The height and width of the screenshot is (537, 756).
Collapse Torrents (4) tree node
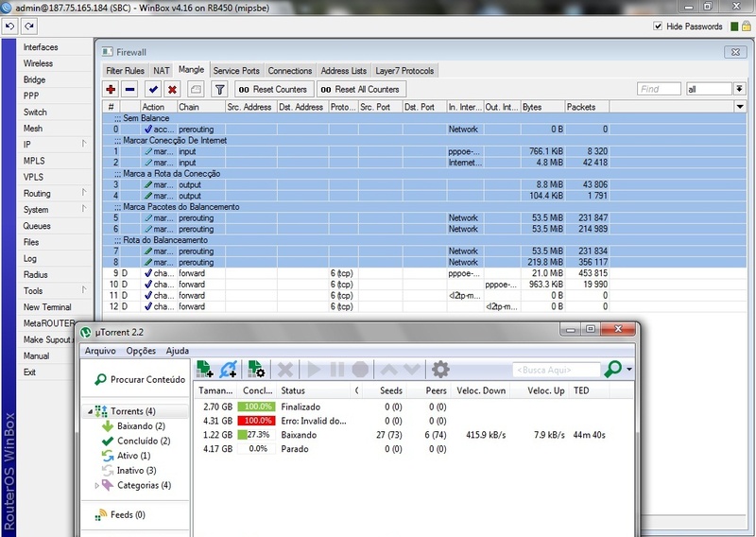pyautogui.click(x=90, y=411)
